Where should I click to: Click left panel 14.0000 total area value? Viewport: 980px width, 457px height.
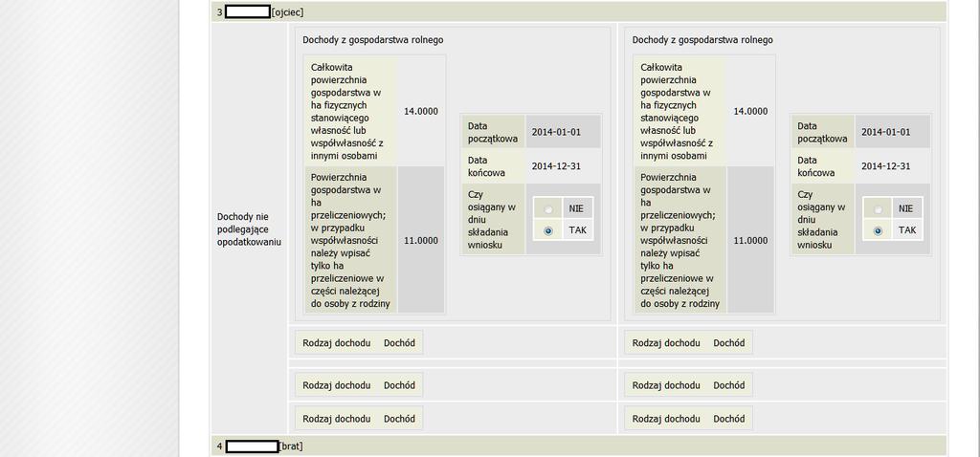(x=421, y=111)
